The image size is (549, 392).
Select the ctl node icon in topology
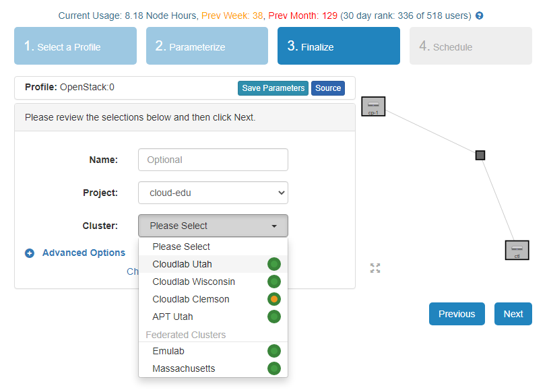[x=517, y=250]
